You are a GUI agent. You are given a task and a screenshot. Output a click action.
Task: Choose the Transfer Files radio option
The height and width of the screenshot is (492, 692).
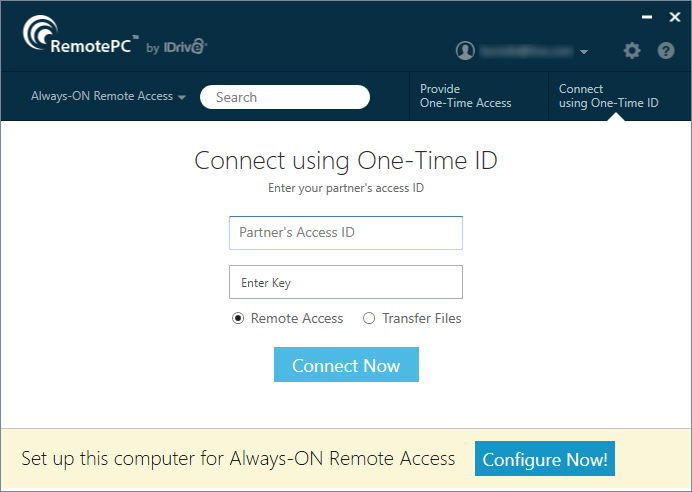(x=369, y=318)
